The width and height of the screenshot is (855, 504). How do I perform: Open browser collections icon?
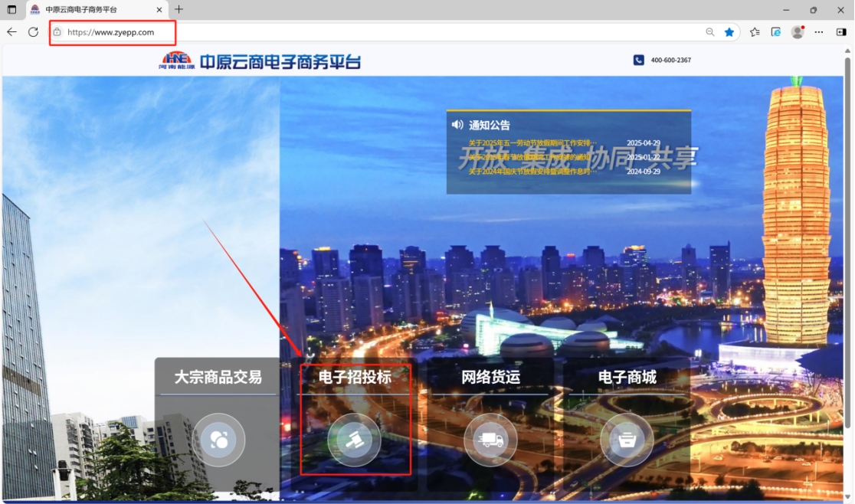tap(776, 32)
